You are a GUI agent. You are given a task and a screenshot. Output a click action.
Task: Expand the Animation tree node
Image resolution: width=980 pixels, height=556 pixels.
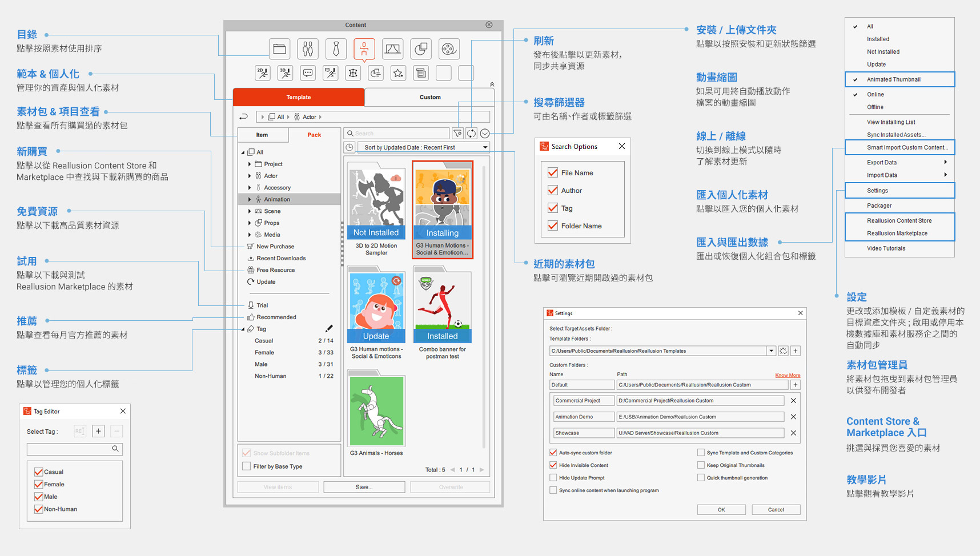250,199
